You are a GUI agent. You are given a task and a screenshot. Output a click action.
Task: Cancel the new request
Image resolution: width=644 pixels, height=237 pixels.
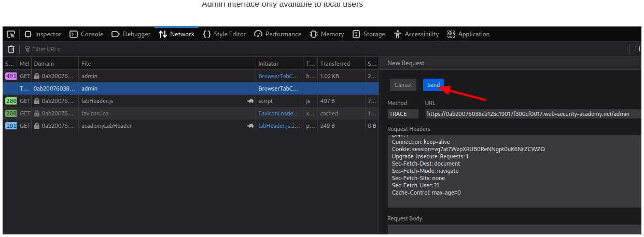point(403,85)
